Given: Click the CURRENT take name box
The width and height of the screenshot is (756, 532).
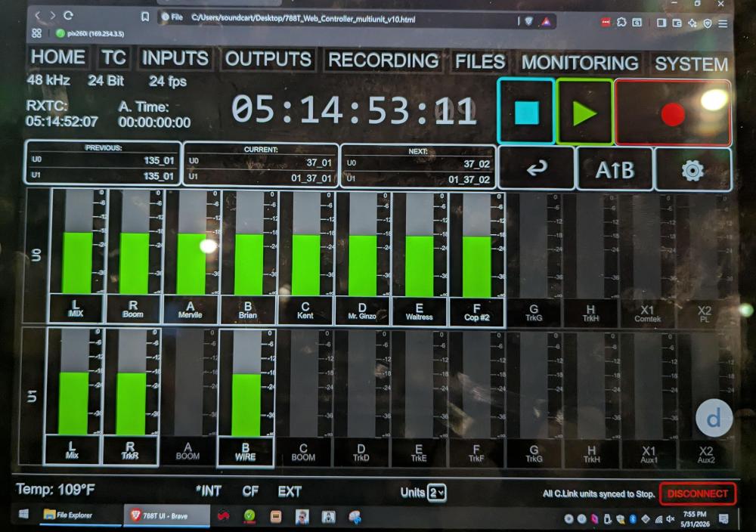Looking at the screenshot, I should (261, 165).
